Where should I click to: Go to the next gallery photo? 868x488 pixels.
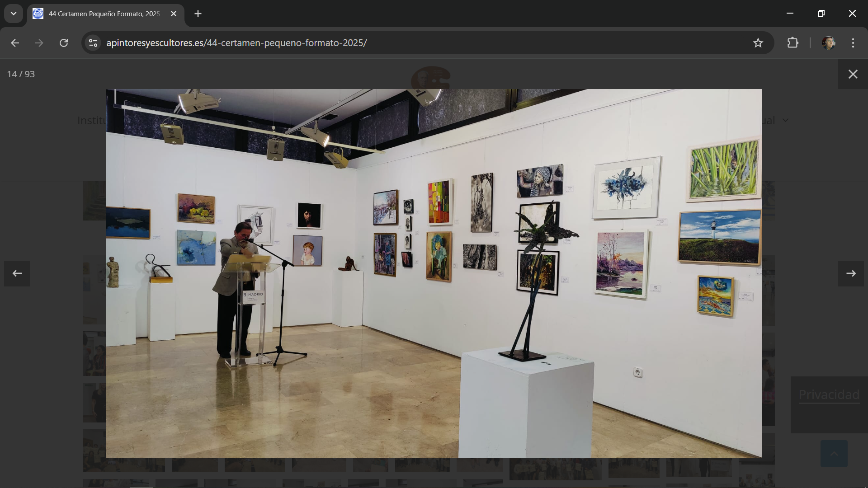tap(851, 273)
